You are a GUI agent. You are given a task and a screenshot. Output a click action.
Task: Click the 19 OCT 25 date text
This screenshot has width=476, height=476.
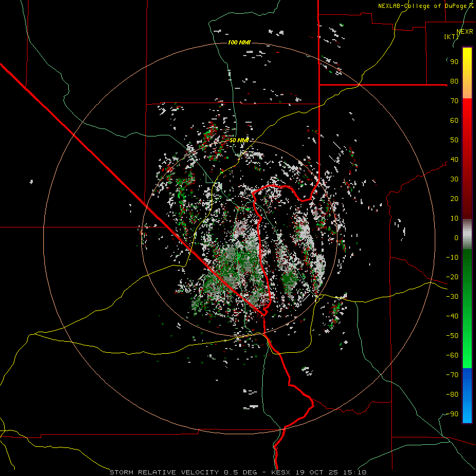pos(317,472)
